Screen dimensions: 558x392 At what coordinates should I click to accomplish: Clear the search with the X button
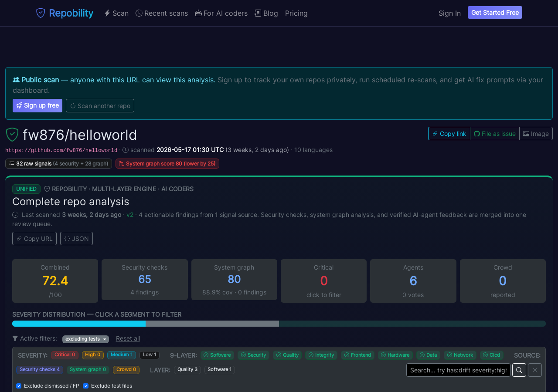[535, 370]
